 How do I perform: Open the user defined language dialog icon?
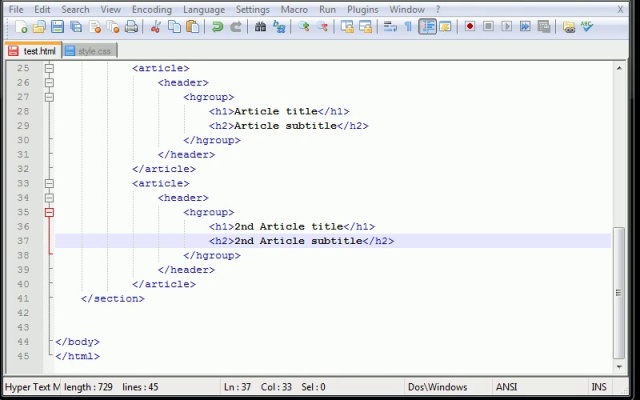(445, 27)
